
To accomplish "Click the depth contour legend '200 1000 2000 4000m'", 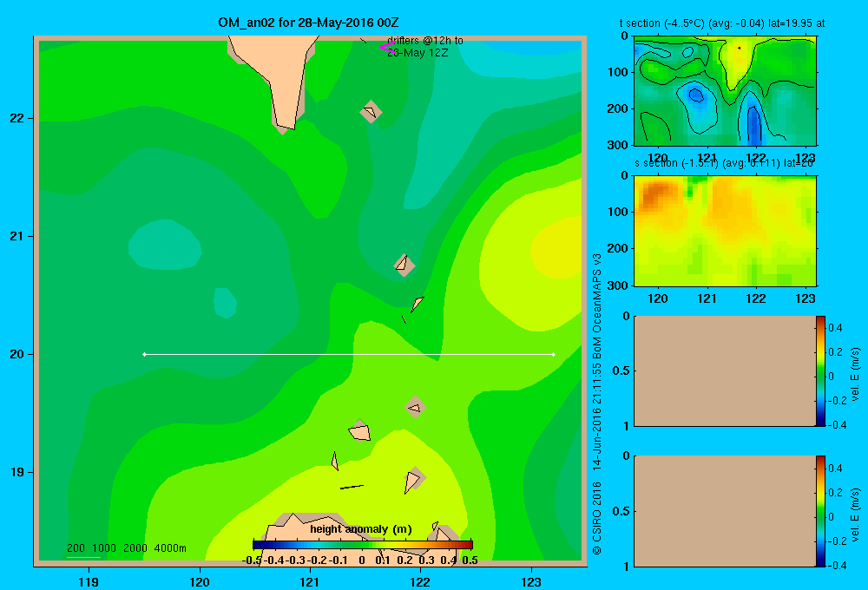I will tap(126, 548).
